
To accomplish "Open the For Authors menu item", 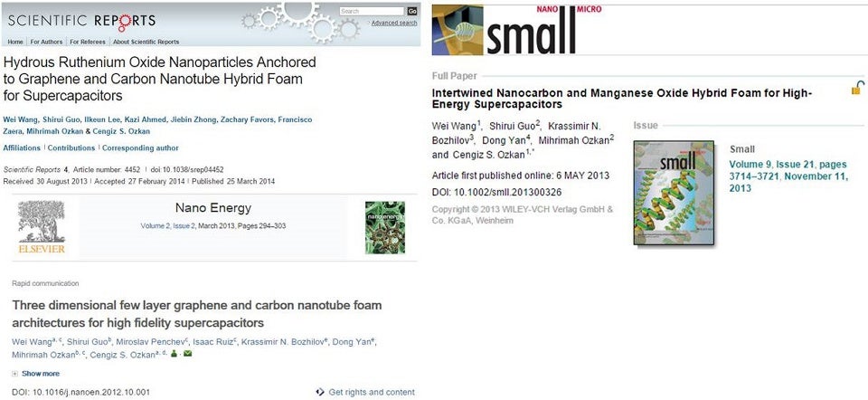I will click(46, 42).
